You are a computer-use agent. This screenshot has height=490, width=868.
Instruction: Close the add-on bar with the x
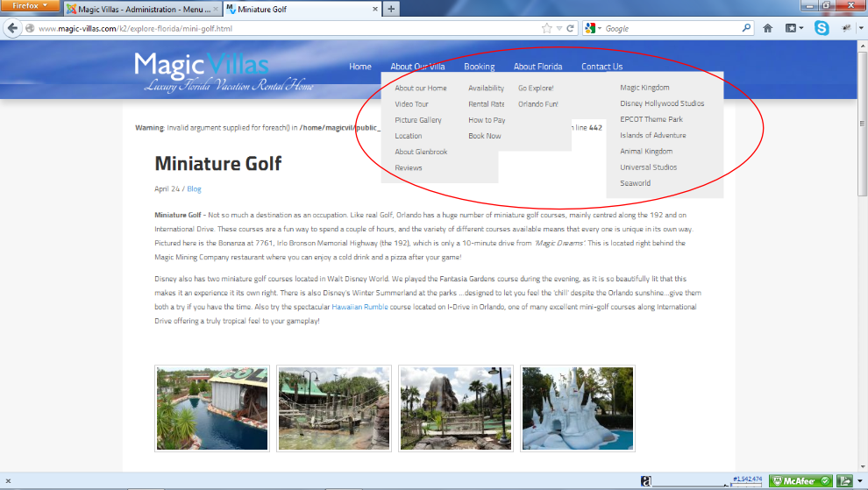(x=8, y=481)
